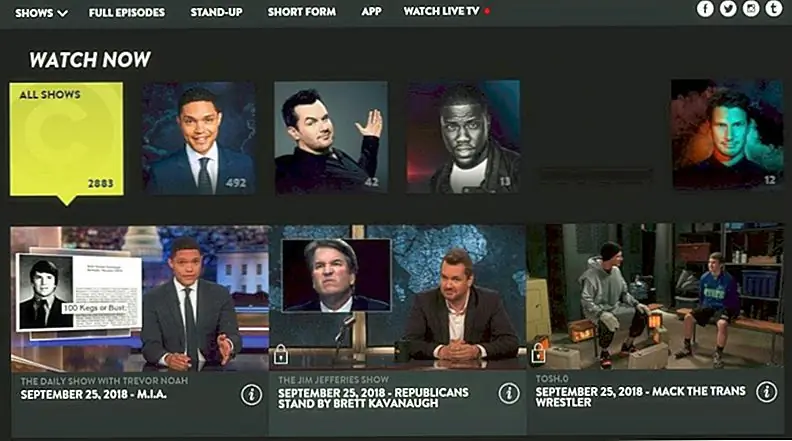Expand the Shows dropdown menu
792x441 pixels.
tap(41, 13)
